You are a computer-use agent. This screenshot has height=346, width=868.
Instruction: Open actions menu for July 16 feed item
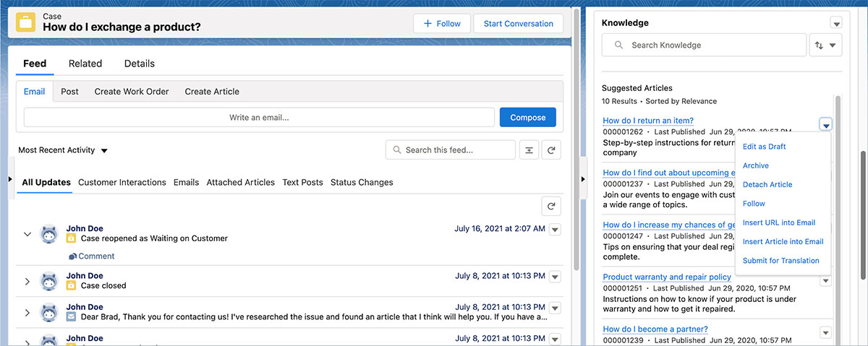[x=555, y=230]
